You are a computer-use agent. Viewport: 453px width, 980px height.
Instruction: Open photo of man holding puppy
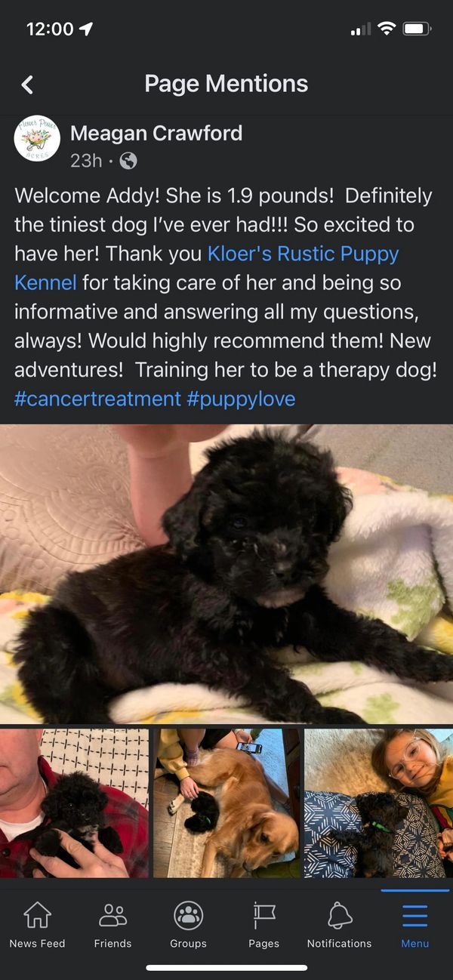[x=74, y=803]
